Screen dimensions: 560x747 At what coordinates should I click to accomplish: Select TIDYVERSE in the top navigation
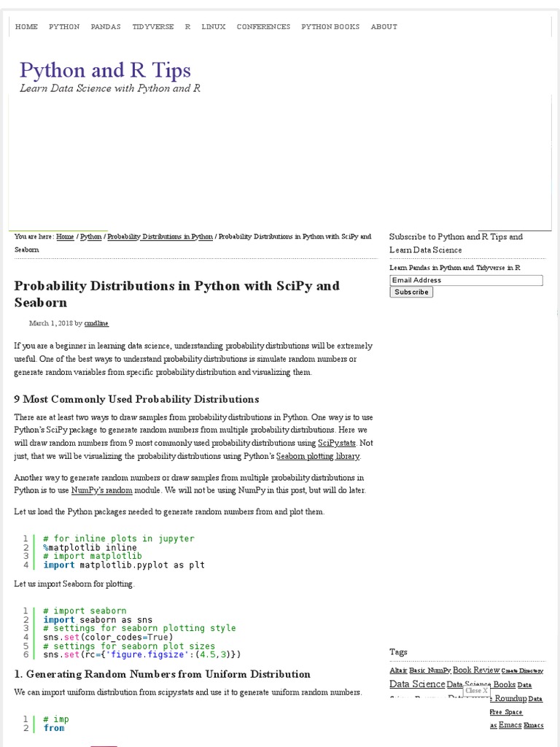[x=153, y=27]
